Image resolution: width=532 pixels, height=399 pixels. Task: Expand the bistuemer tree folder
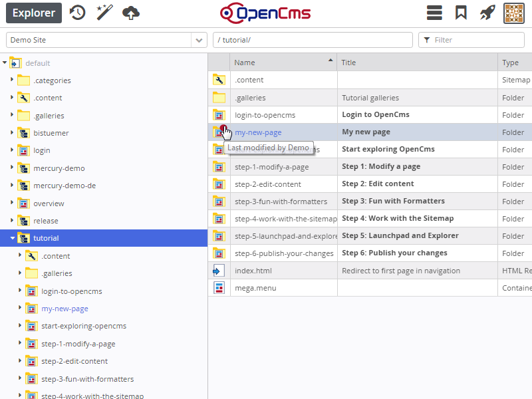(12, 133)
